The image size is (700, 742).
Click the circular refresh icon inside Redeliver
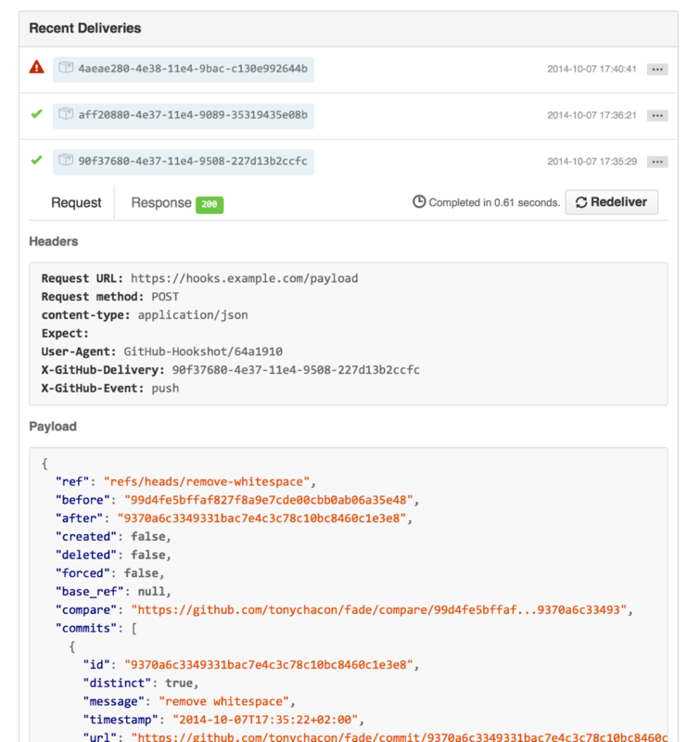pos(583,202)
